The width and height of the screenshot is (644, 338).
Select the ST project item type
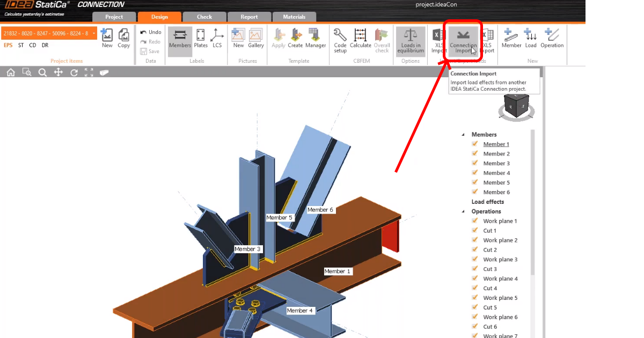pyautogui.click(x=21, y=46)
